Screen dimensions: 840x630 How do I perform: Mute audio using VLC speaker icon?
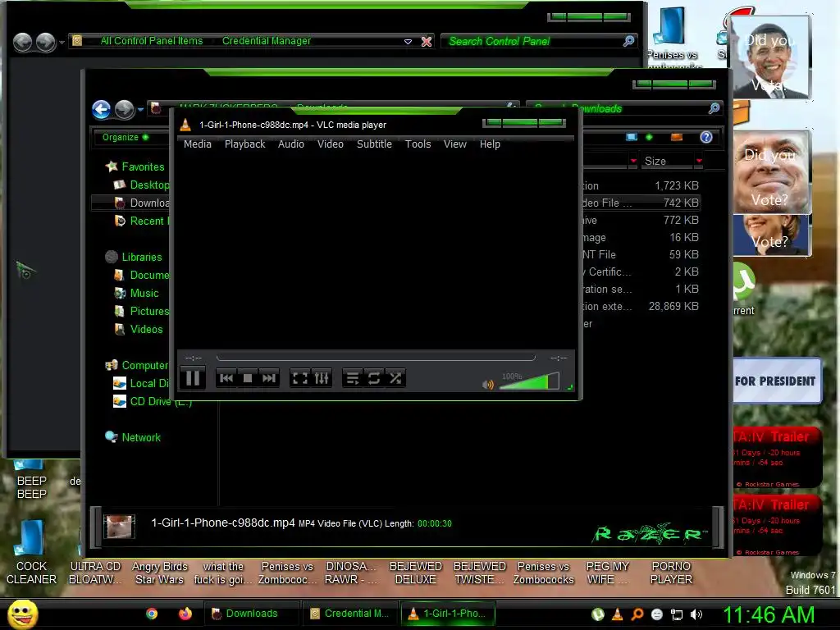[x=488, y=385]
